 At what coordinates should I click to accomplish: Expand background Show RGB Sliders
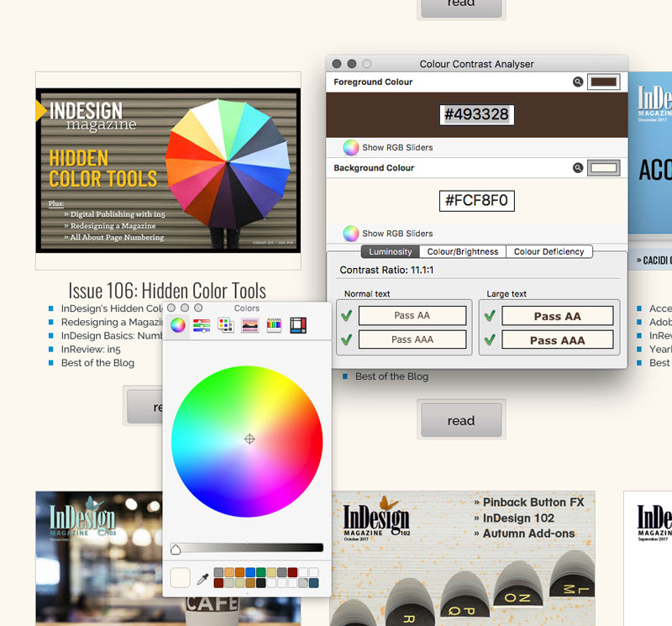[397, 234]
